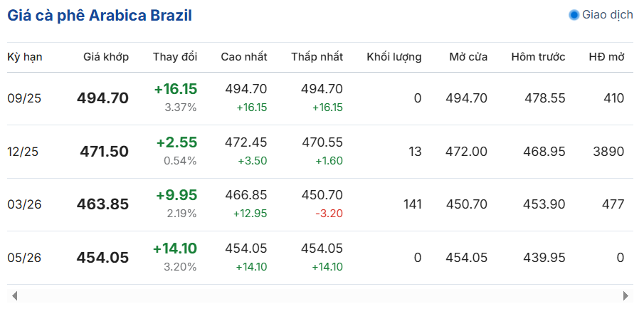Click the Kỳ hạn column header
This screenshot has width=644, height=309.
click(25, 57)
